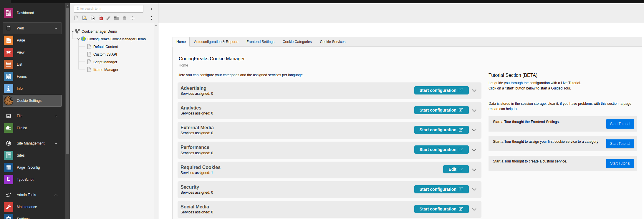The height and width of the screenshot is (219, 644).
Task: Click the Shortcut page type icon
Action: [93, 18]
